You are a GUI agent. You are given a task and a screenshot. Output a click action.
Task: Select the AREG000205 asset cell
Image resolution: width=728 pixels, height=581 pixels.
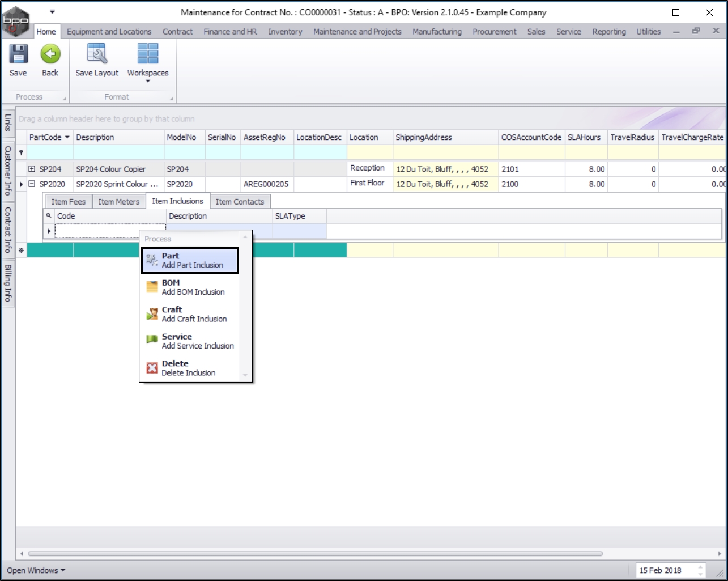click(267, 184)
